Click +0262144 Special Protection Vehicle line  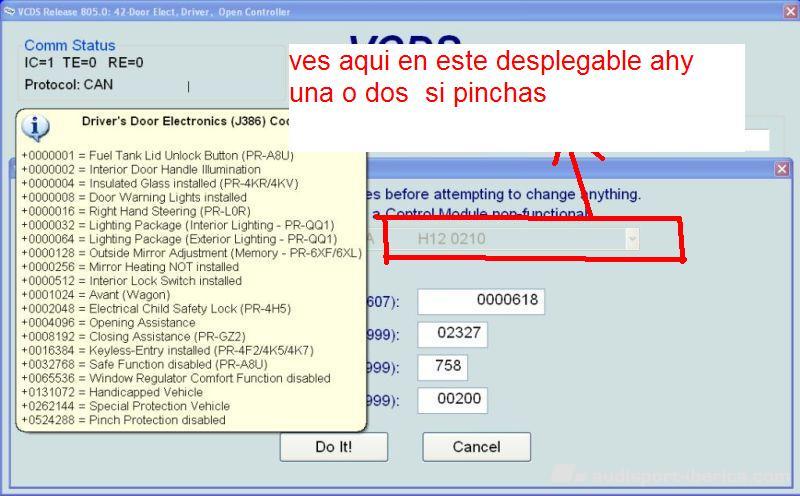pos(126,406)
